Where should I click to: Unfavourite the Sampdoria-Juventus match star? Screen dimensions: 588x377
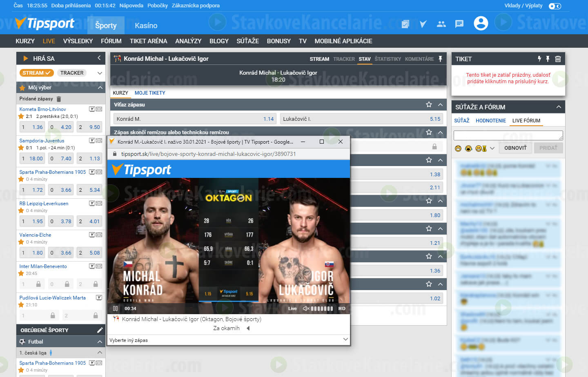[x=21, y=148]
